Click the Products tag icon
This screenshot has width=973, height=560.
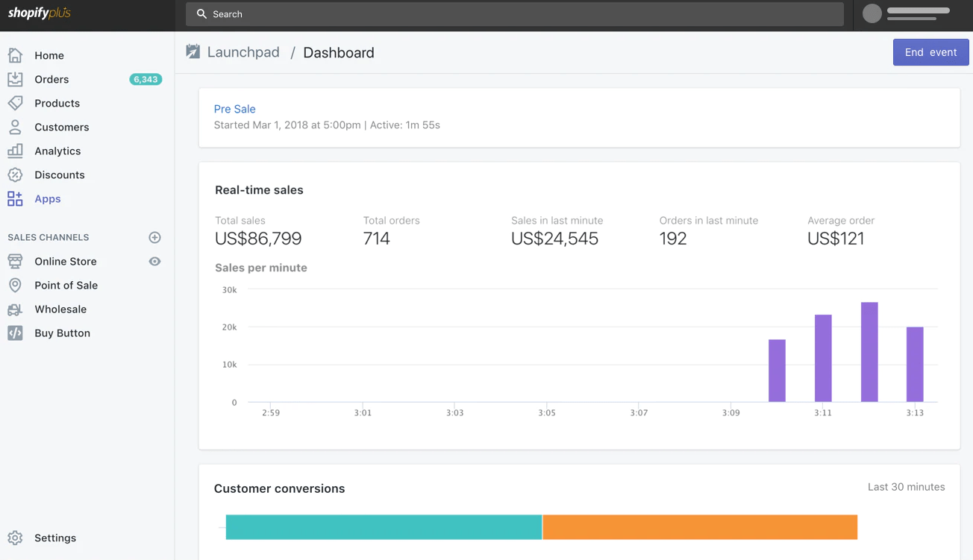pos(15,103)
